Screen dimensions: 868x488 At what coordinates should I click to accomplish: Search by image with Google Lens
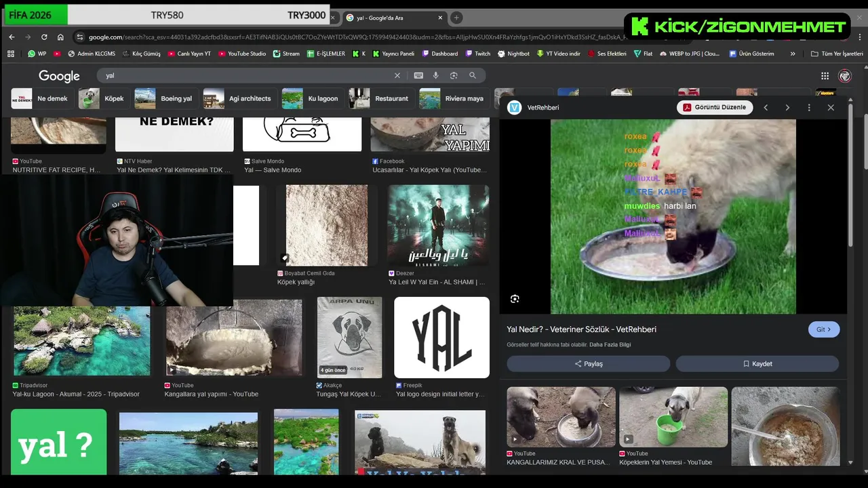point(454,76)
